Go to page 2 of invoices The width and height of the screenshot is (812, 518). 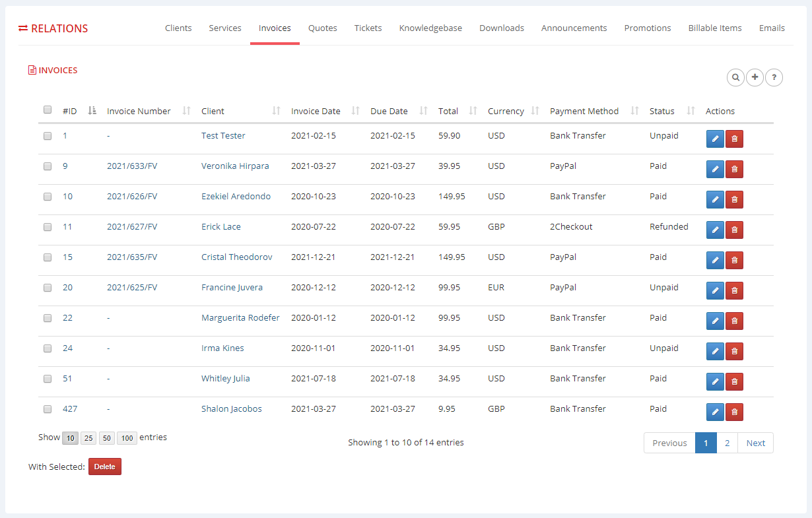pyautogui.click(x=727, y=443)
